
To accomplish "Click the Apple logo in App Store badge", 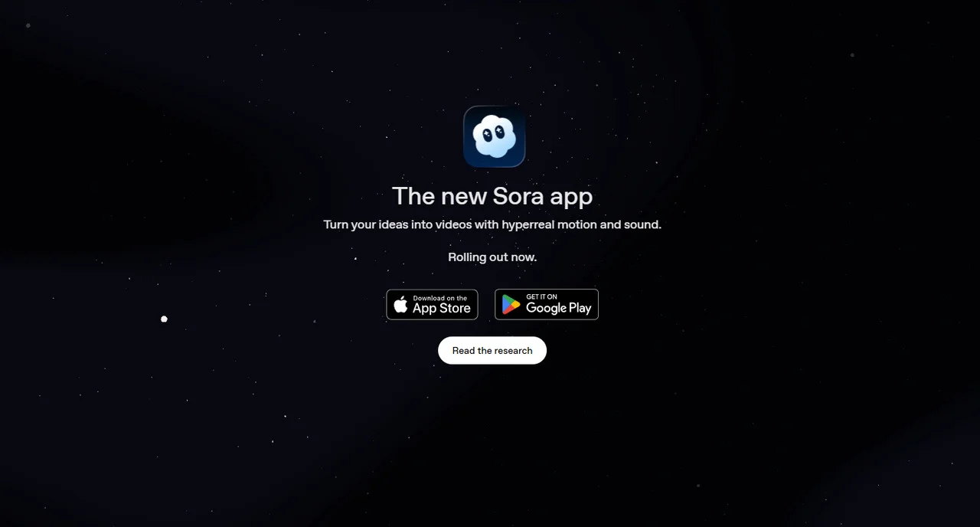I will (400, 305).
